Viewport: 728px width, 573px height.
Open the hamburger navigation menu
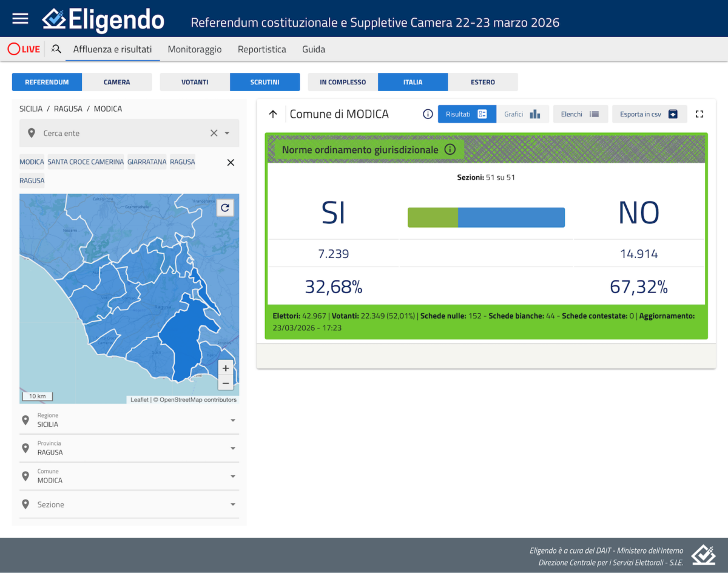(x=20, y=18)
